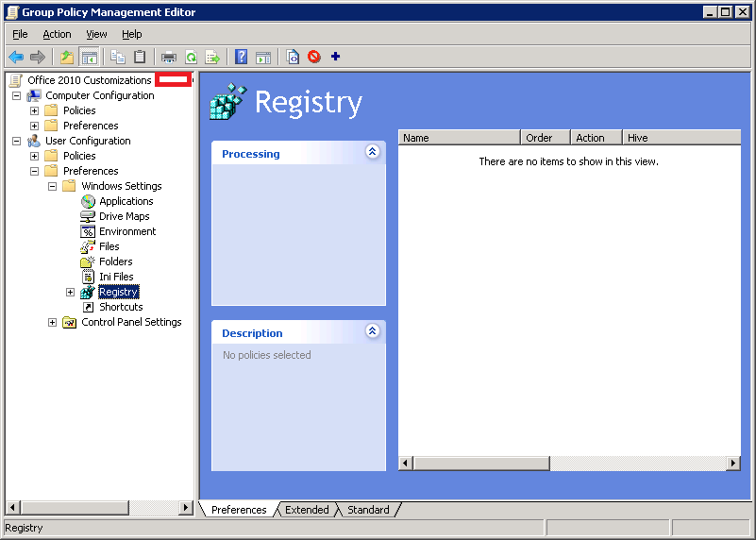Click the Name column header
The width and height of the screenshot is (756, 540).
(459, 138)
